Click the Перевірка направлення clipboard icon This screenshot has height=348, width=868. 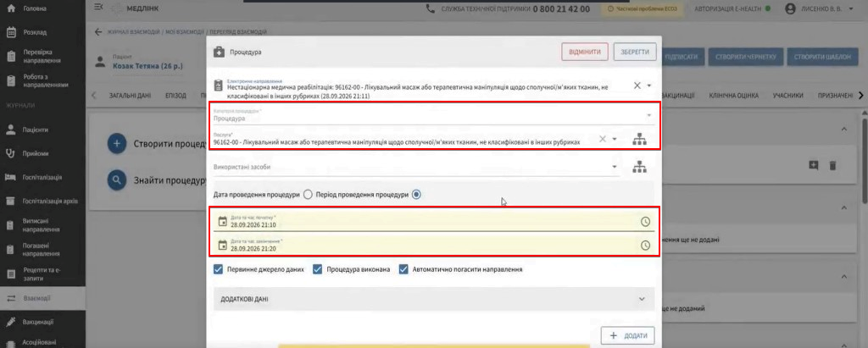pos(10,57)
